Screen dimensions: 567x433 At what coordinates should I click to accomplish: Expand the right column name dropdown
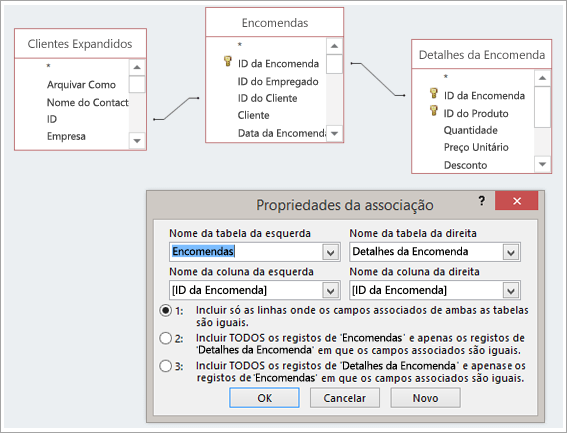[x=511, y=290]
